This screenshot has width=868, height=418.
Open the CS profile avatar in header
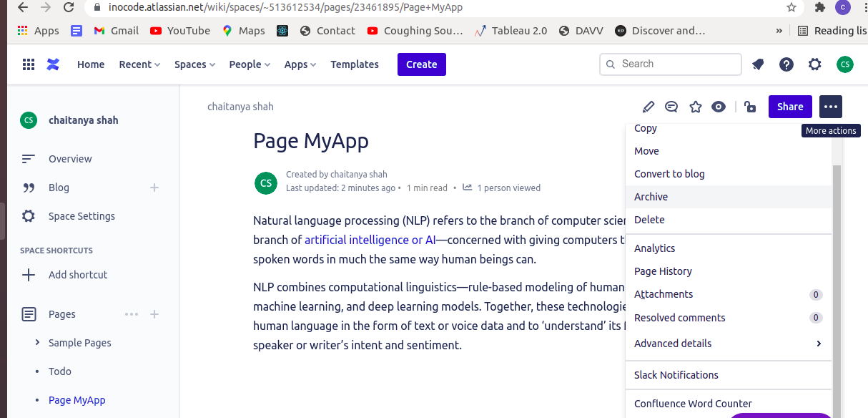pyautogui.click(x=845, y=64)
